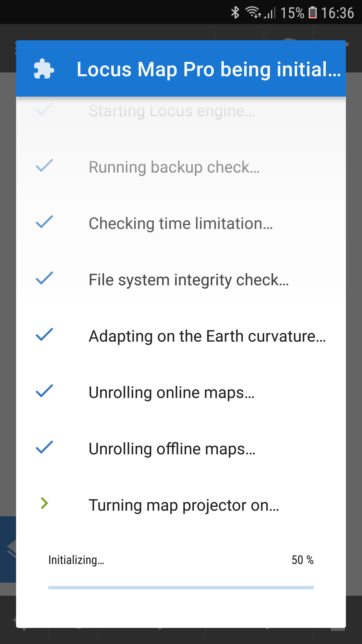Viewport: 362px width, 644px height.
Task: Tap the puzzle piece icon in header
Action: coord(44,69)
